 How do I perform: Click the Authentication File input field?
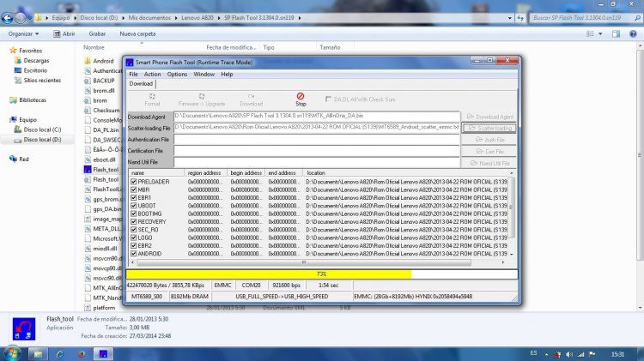tap(316, 140)
